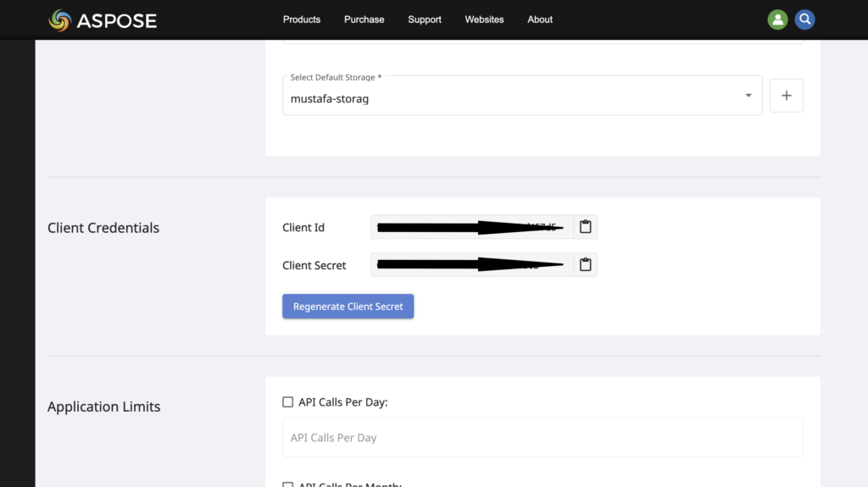The height and width of the screenshot is (487, 868).
Task: Open the Websites menu
Action: [484, 19]
